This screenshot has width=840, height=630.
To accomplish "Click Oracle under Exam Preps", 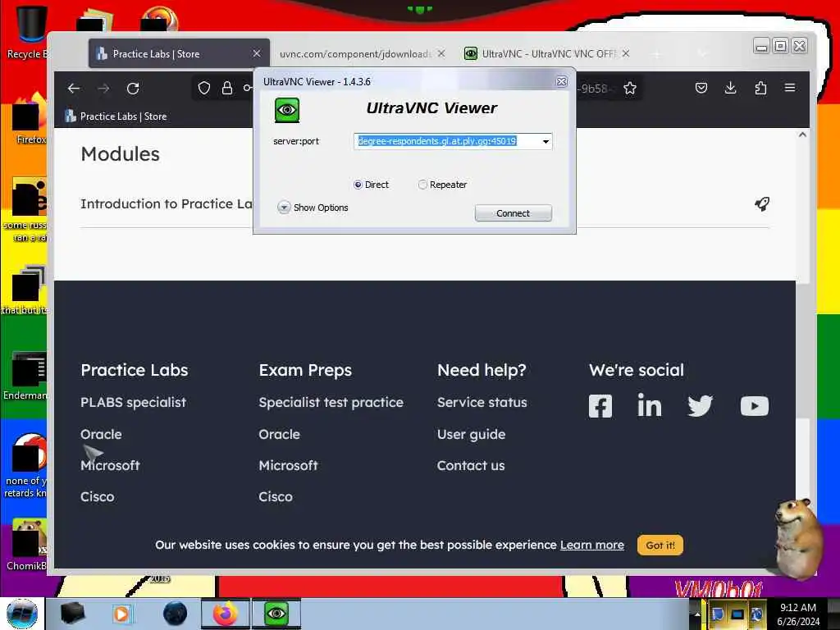I will click(279, 435).
